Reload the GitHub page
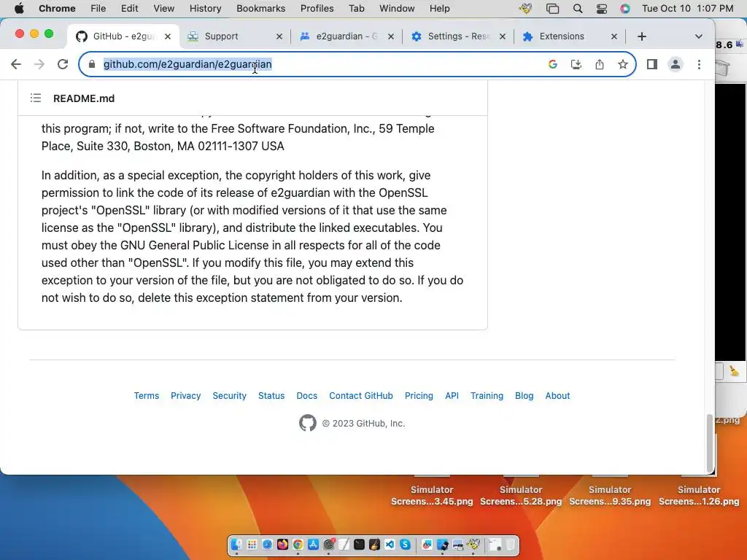747x560 pixels. 63,64
